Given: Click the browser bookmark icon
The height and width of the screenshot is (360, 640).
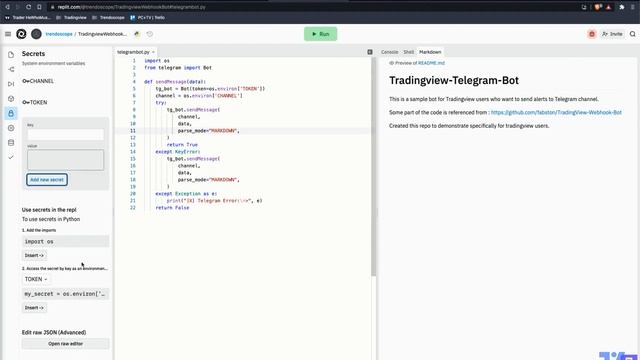Looking at the screenshot, I should tap(39, 7).
